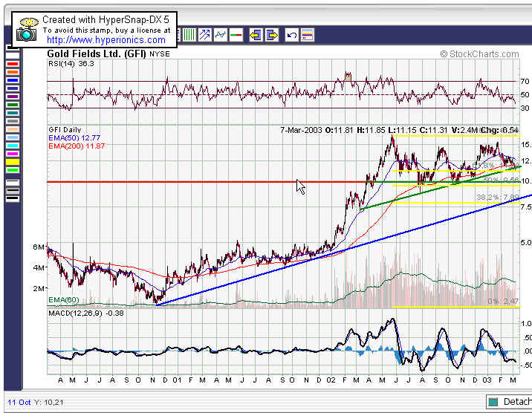Choose the dark green color swatch

tap(13, 105)
